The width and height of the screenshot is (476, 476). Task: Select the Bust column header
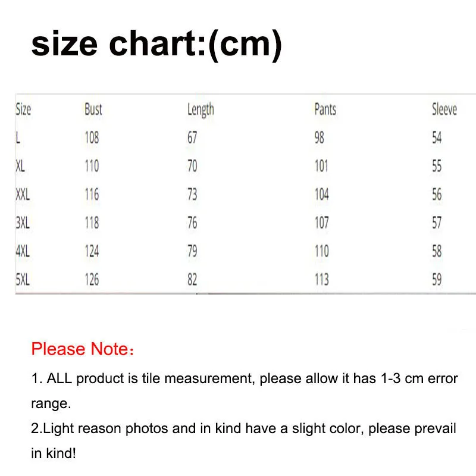[x=93, y=109]
